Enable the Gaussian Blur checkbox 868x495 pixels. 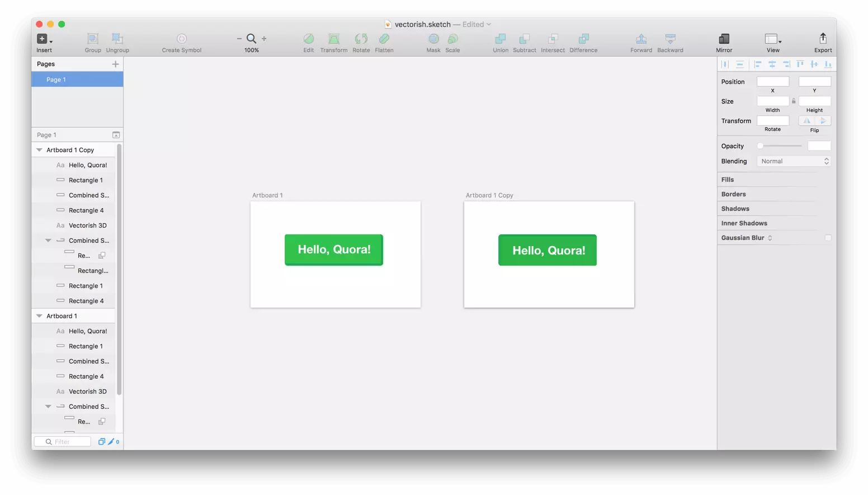point(828,238)
